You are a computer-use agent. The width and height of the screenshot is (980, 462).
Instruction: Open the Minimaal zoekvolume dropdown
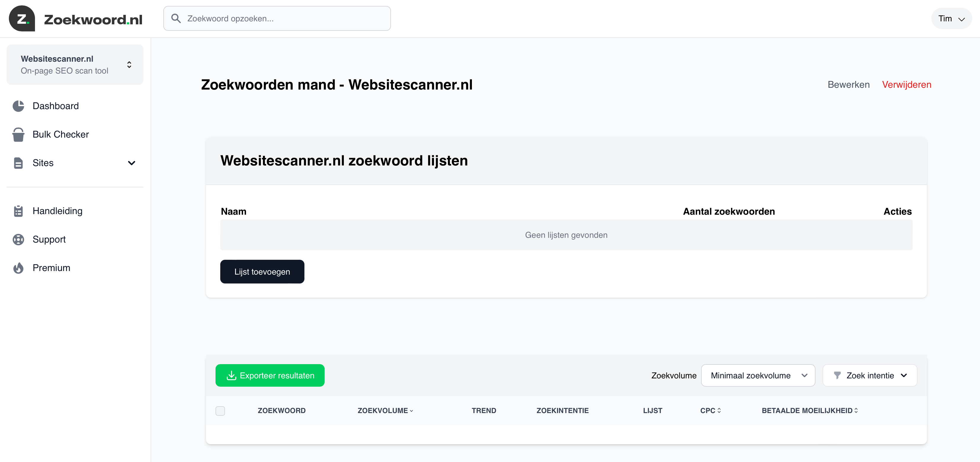(758, 375)
